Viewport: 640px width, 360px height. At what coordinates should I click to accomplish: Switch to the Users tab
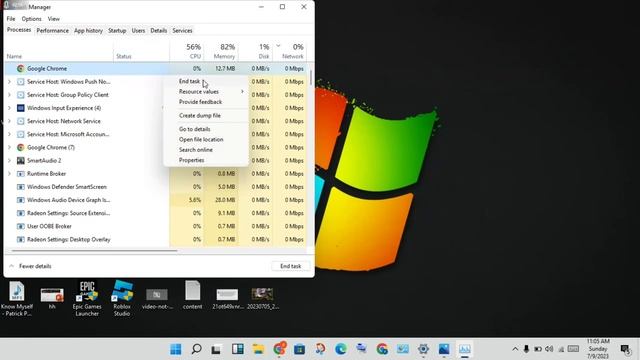(x=138, y=31)
